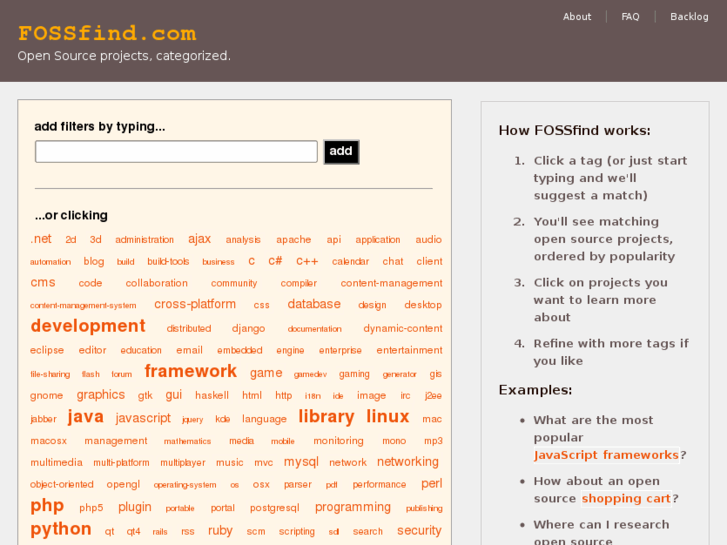Screen dimensions: 727x545
Task: Click the collaboration tag
Action: coord(157,283)
